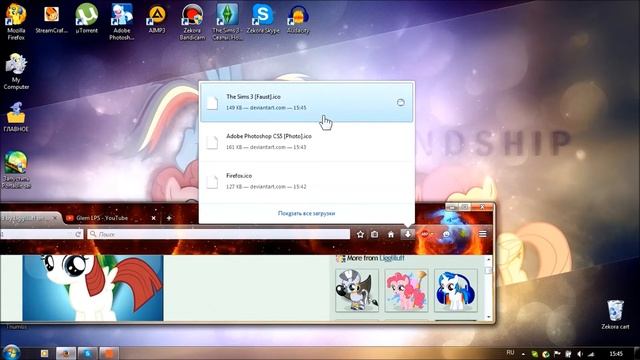
Task: Open the Action Center flag tray icon
Action: pyautogui.click(x=557, y=354)
